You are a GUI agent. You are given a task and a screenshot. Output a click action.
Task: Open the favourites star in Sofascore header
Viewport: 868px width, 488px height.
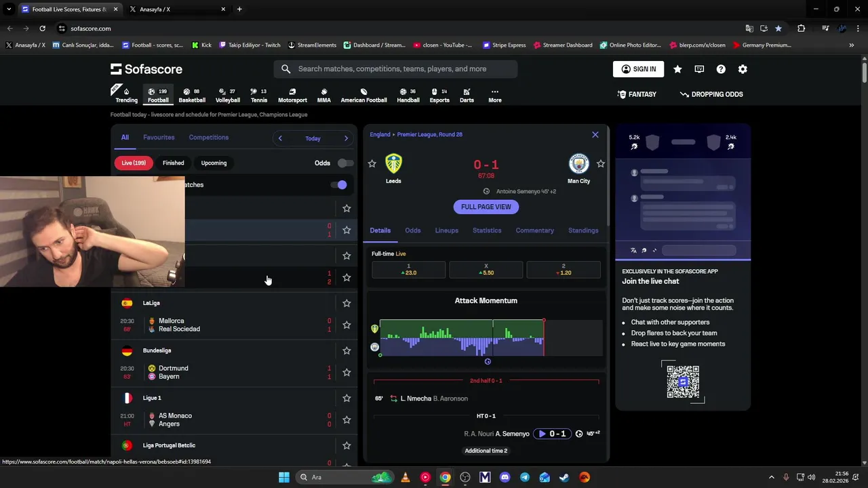(677, 69)
